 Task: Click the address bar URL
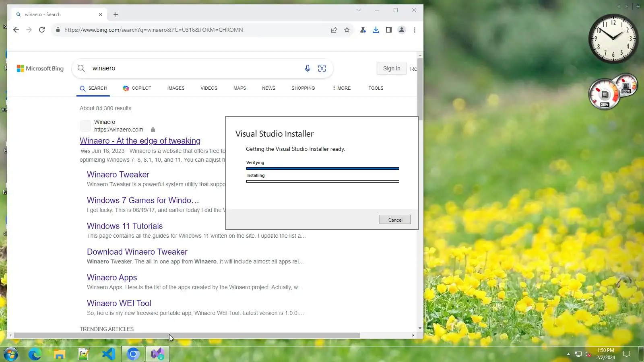(x=153, y=30)
